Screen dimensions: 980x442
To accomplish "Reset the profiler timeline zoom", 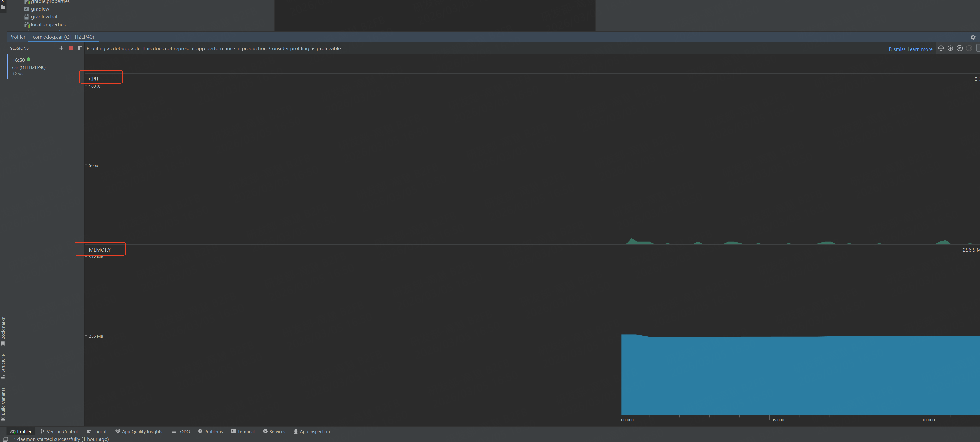I will tap(960, 48).
